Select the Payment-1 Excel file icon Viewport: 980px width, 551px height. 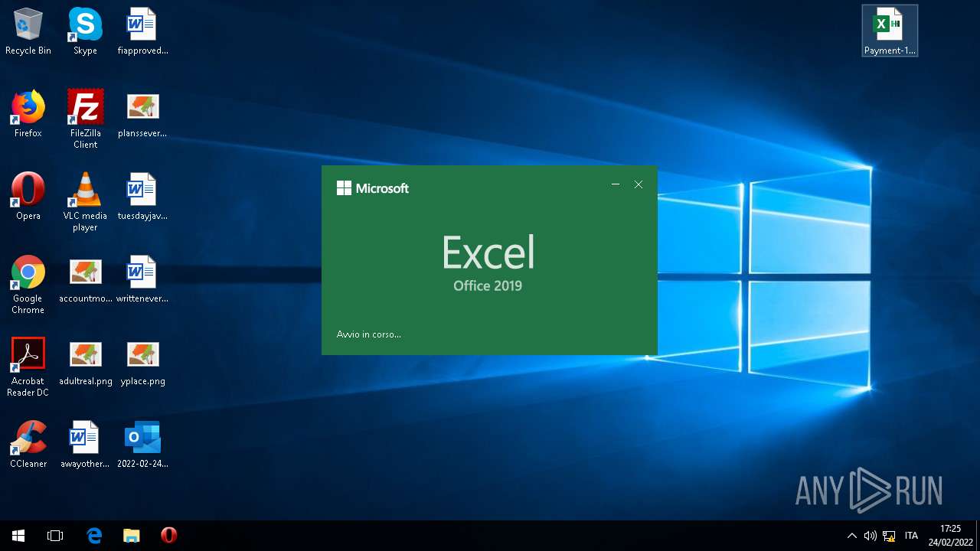[890, 31]
